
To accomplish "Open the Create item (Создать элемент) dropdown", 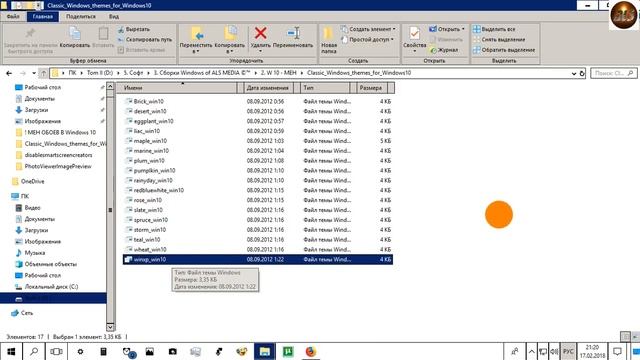I will 368,29.
